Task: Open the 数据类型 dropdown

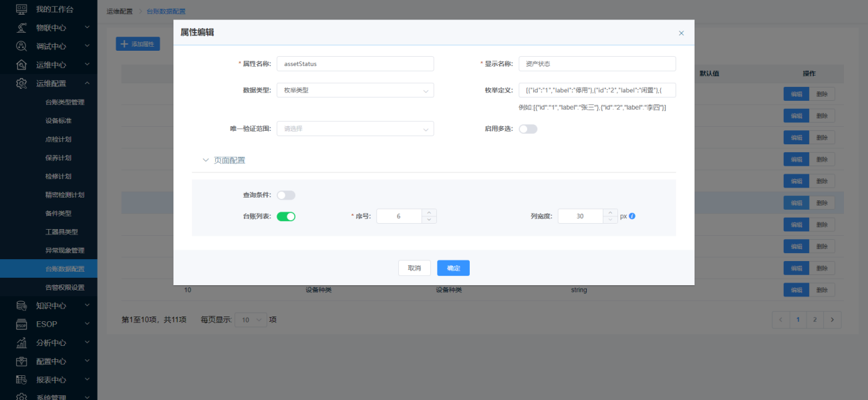Action: pyautogui.click(x=355, y=90)
